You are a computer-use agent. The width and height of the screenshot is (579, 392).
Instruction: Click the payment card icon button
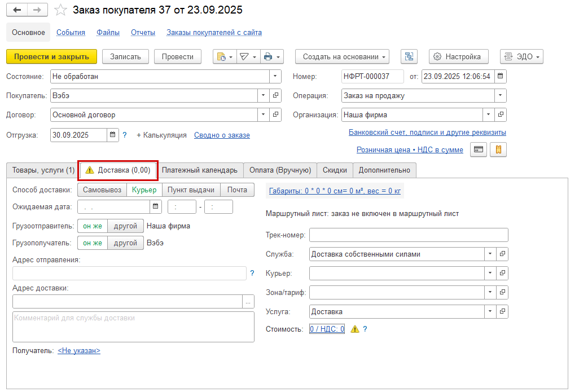point(479,149)
